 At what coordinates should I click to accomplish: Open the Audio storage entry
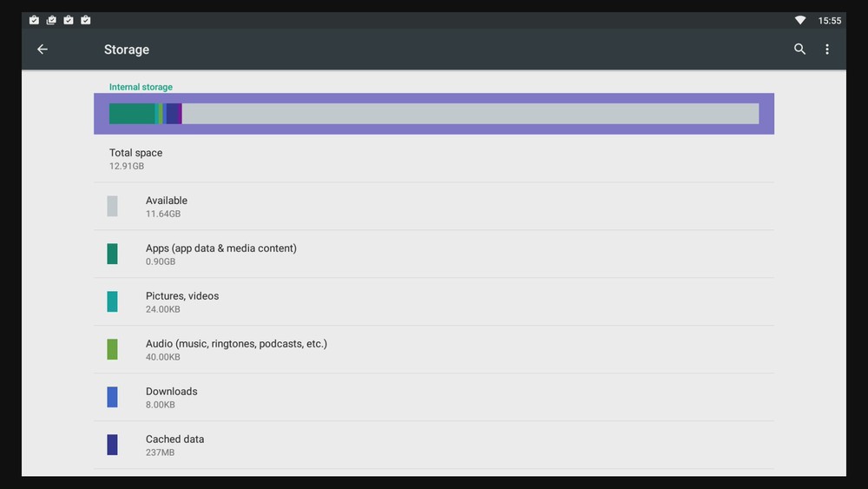(x=433, y=350)
